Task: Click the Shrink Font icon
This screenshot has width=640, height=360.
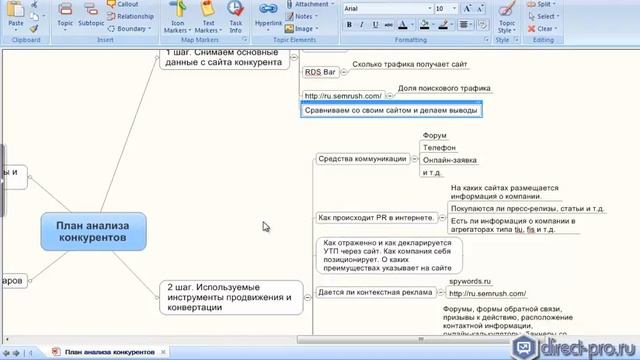Action: 480,9
